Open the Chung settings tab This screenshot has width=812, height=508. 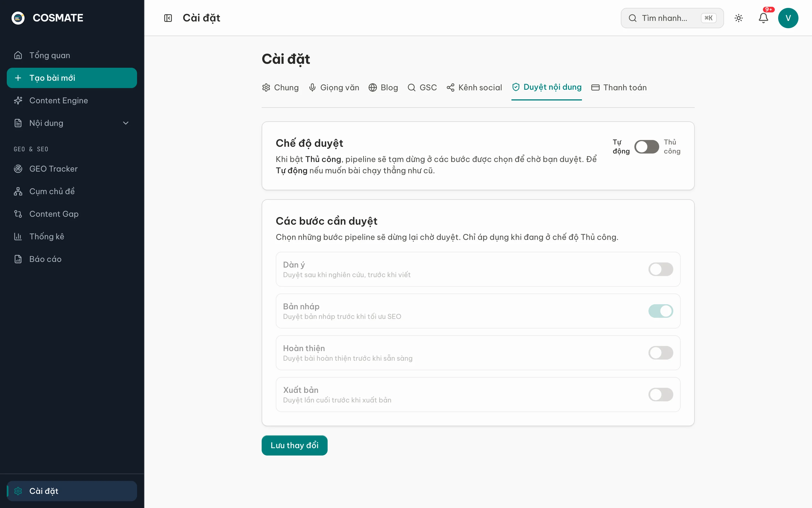[280, 87]
